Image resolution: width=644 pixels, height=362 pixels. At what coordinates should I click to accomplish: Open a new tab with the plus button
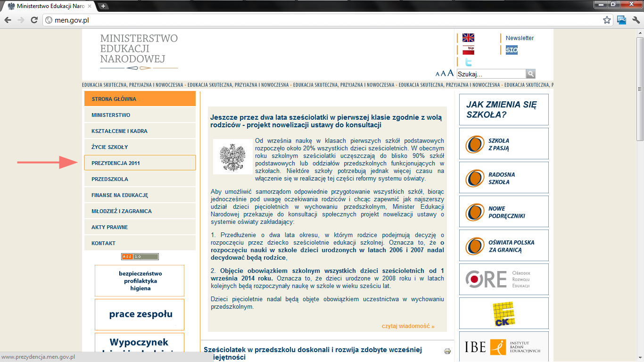pos(103,6)
